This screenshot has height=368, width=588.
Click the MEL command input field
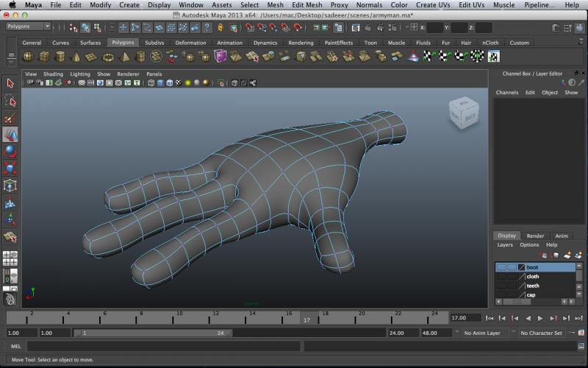163,346
